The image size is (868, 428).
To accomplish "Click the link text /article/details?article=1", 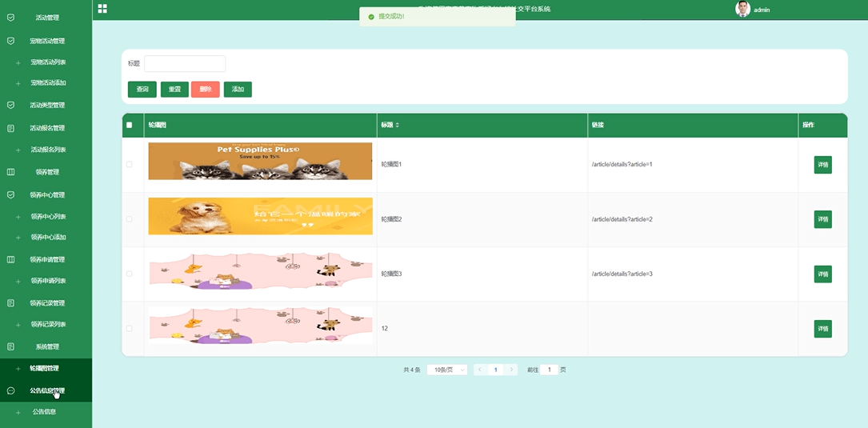I will click(x=622, y=165).
